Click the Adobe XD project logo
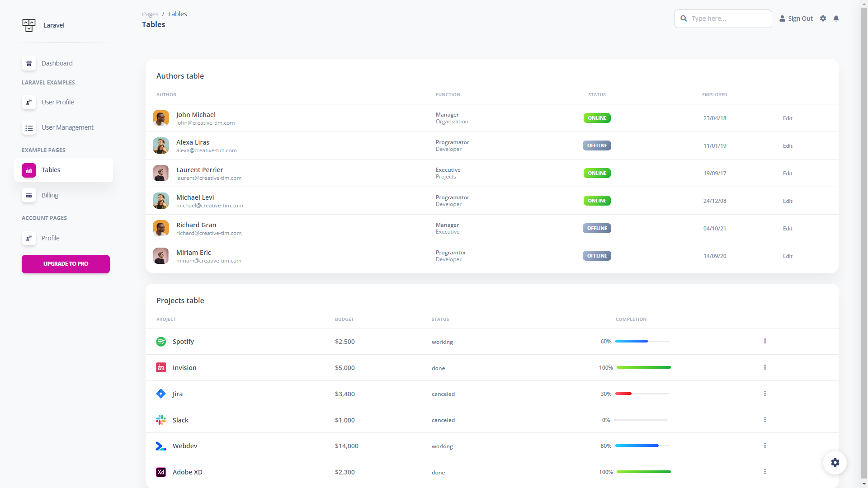868x488 pixels. coord(161,472)
